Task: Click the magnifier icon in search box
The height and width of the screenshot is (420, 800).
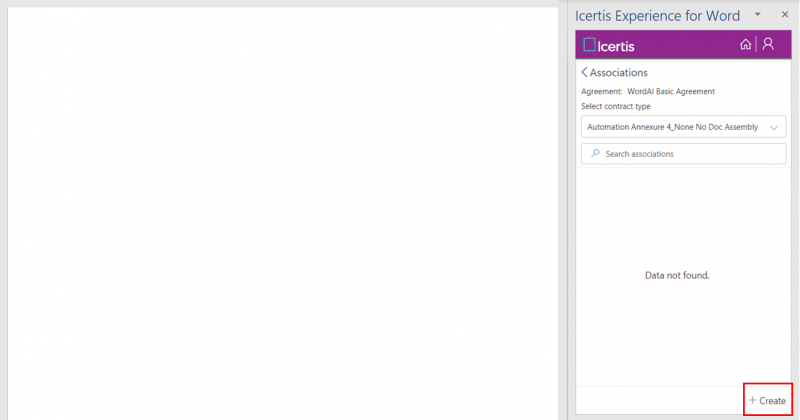Action: [x=595, y=153]
